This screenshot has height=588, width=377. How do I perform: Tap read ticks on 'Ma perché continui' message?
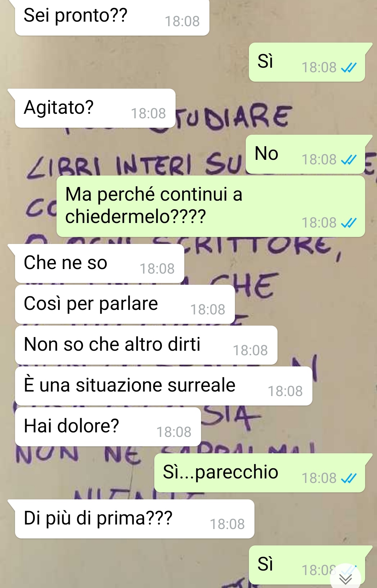tap(349, 223)
